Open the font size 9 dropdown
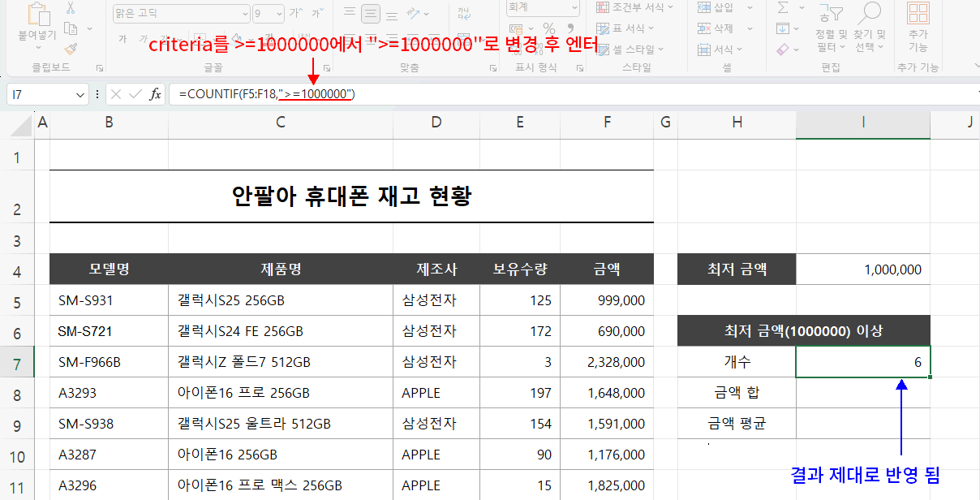The height and width of the screenshot is (500, 980). [x=278, y=13]
